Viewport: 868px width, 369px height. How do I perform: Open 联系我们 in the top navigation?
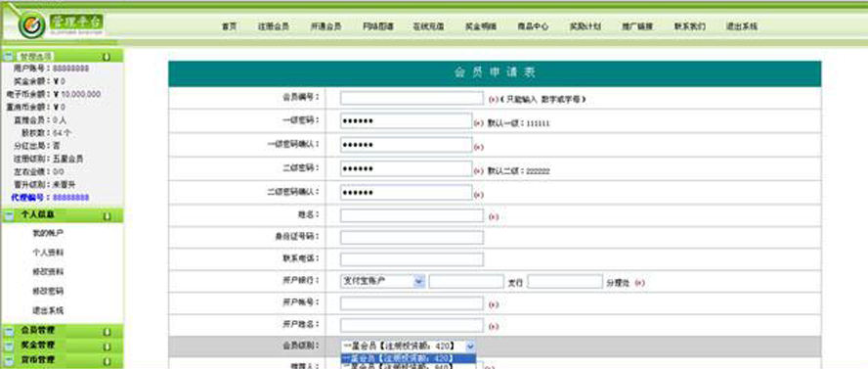coord(690,26)
